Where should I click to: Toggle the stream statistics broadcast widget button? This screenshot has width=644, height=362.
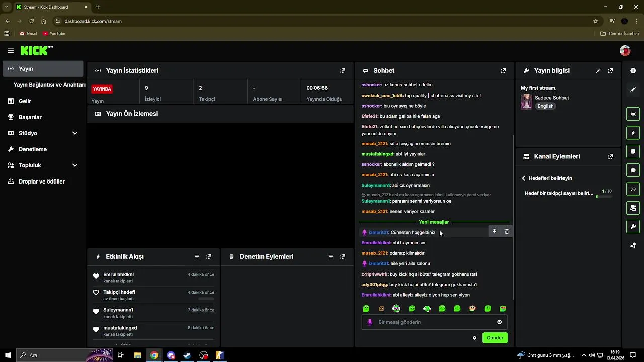[x=633, y=189]
